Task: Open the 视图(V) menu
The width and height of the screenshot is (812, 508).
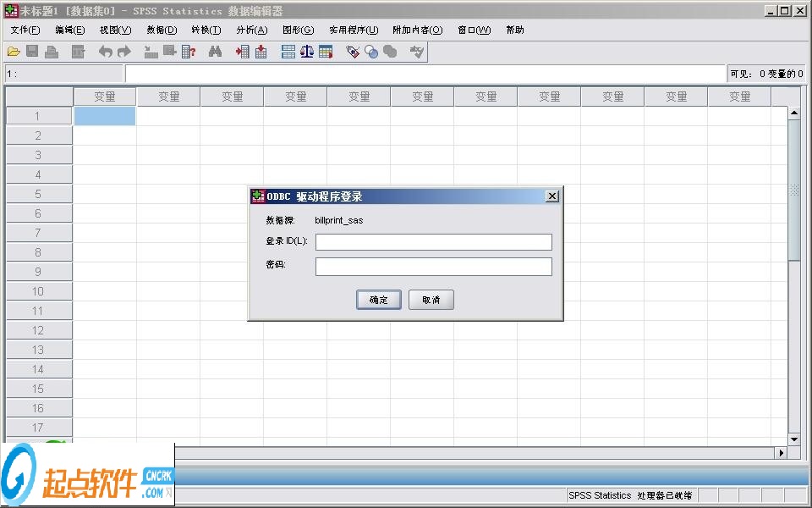Action: (x=116, y=30)
